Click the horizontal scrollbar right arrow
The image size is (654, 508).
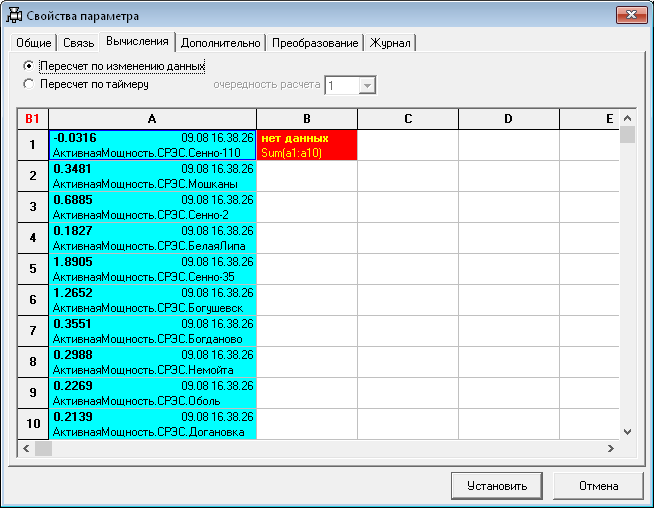coord(610,449)
